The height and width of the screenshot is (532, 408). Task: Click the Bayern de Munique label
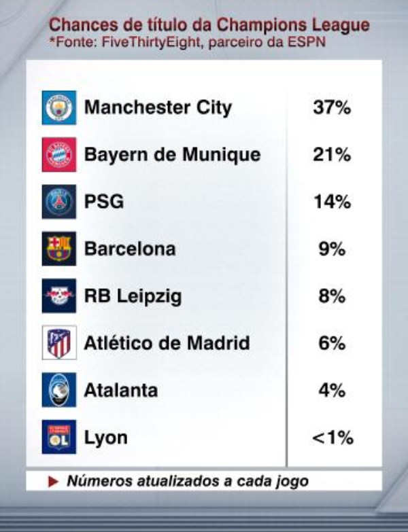click(x=173, y=155)
